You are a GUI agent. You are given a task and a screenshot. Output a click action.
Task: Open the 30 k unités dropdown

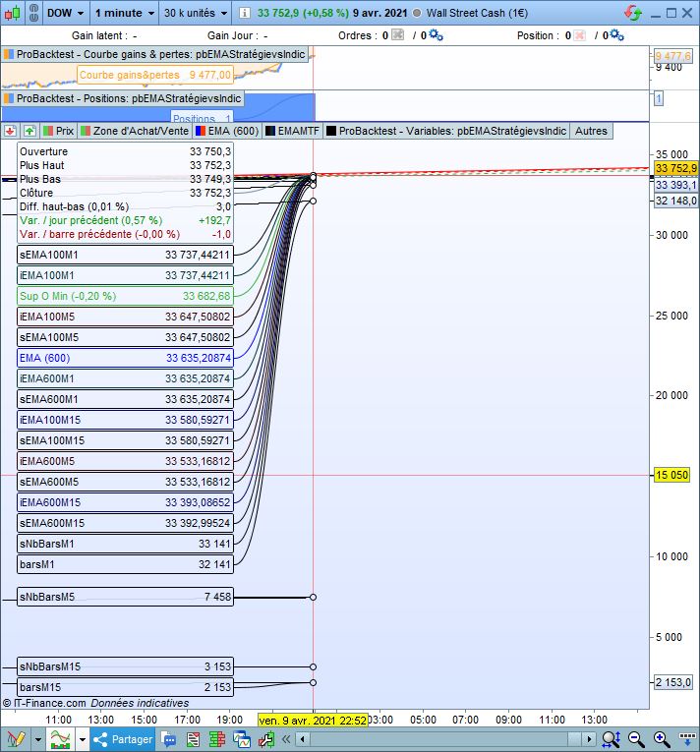click(x=197, y=13)
